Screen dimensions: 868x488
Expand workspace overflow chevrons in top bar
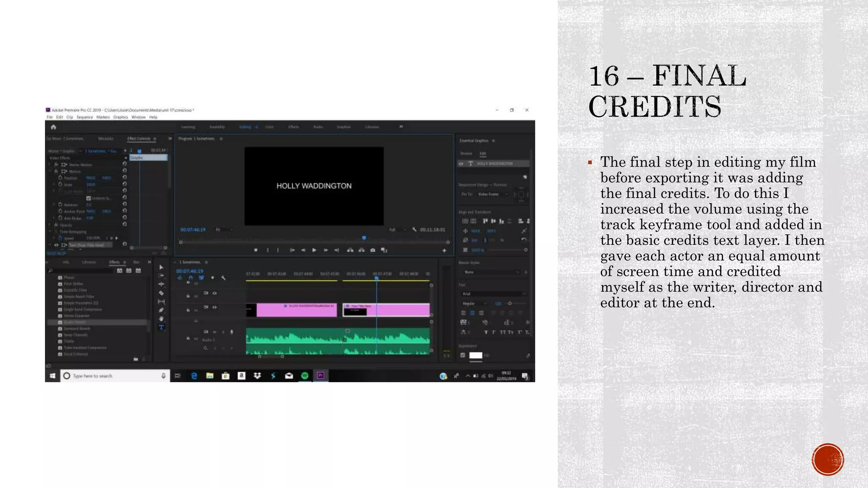[401, 127]
